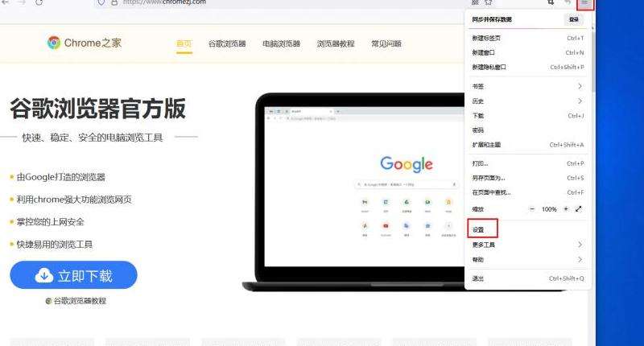Expand 历史 history submenu
The height and width of the screenshot is (346, 644).
527,101
